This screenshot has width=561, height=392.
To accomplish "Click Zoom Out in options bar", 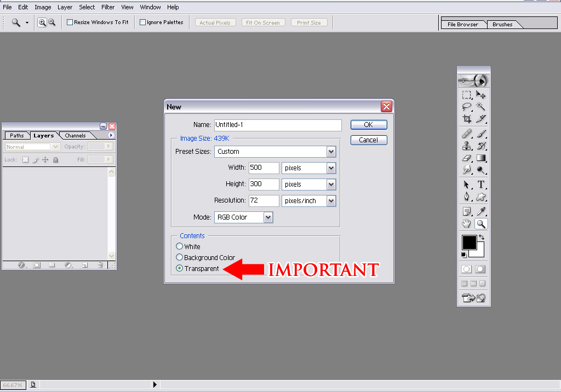I will 52,22.
